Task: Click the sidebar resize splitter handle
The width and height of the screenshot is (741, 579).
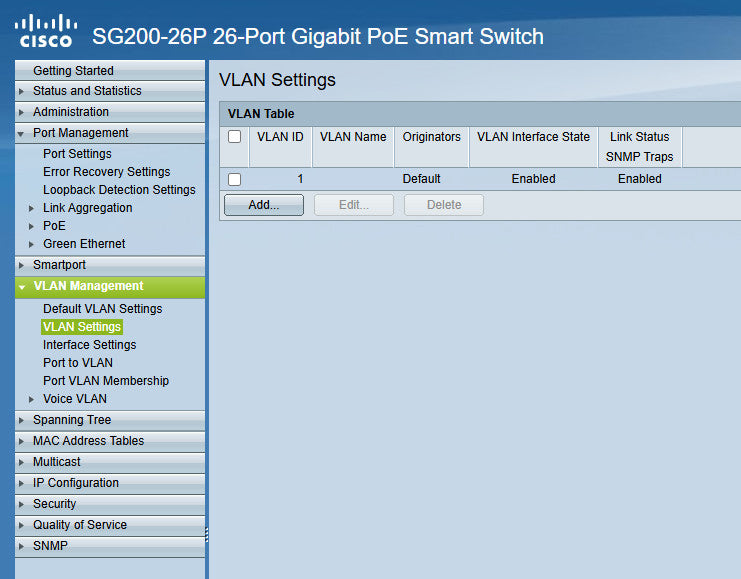Action: pyautogui.click(x=207, y=535)
